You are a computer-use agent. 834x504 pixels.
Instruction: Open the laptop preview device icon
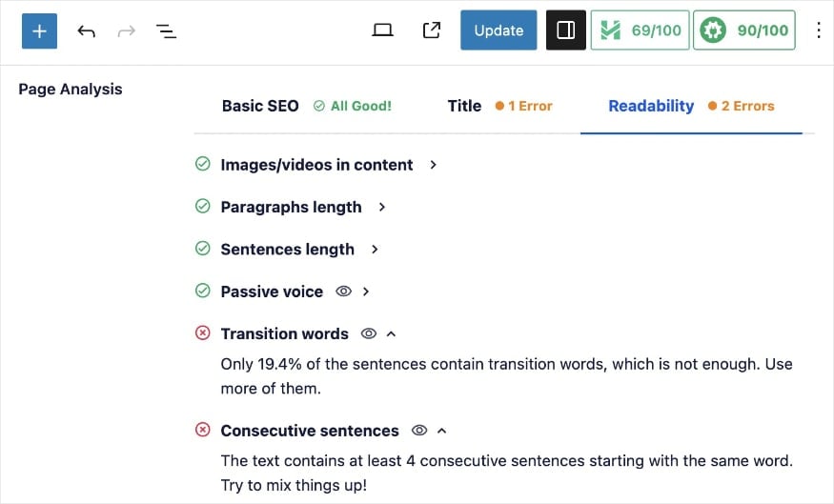click(382, 30)
